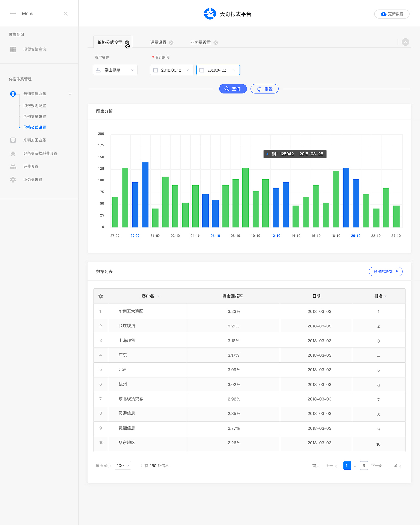Switch to the 运费设置 tab
Viewport: 420px width, 525px height.
(x=158, y=42)
